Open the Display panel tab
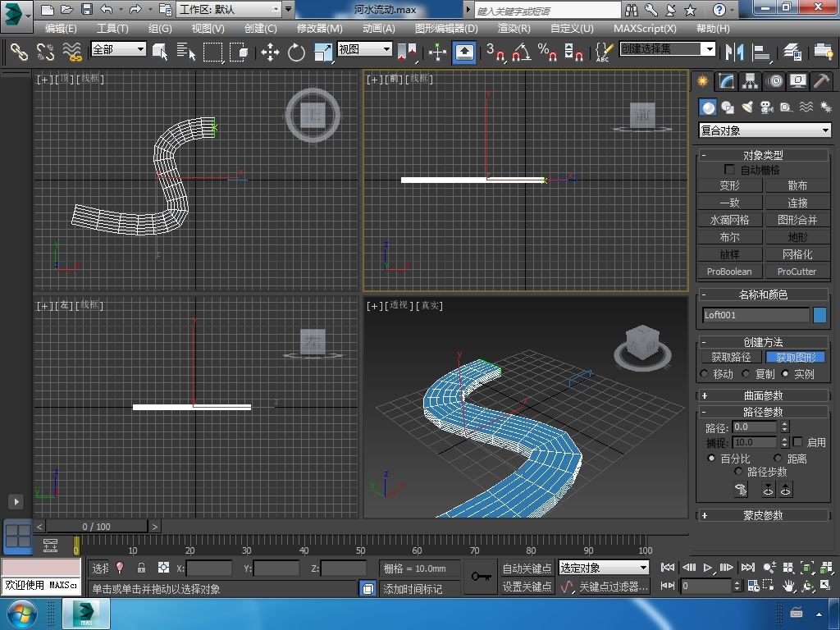840x630 pixels. tap(798, 81)
